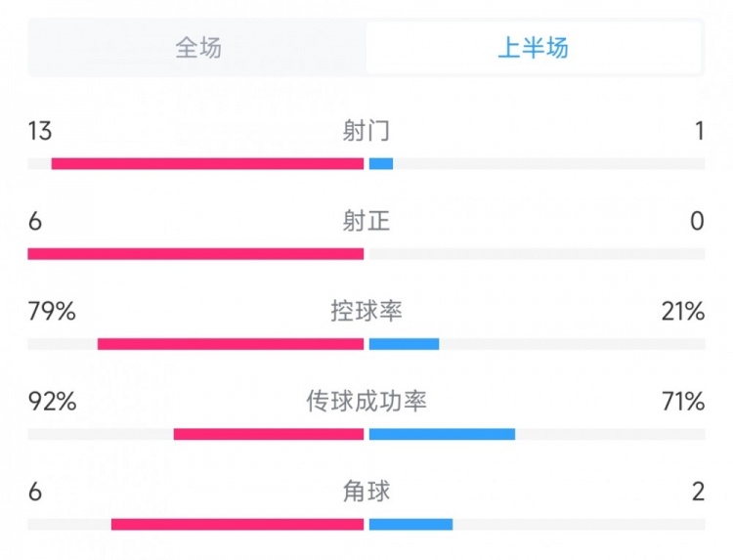Click the blue 传球成功率 bar
The image size is (733, 560).
(x=442, y=434)
